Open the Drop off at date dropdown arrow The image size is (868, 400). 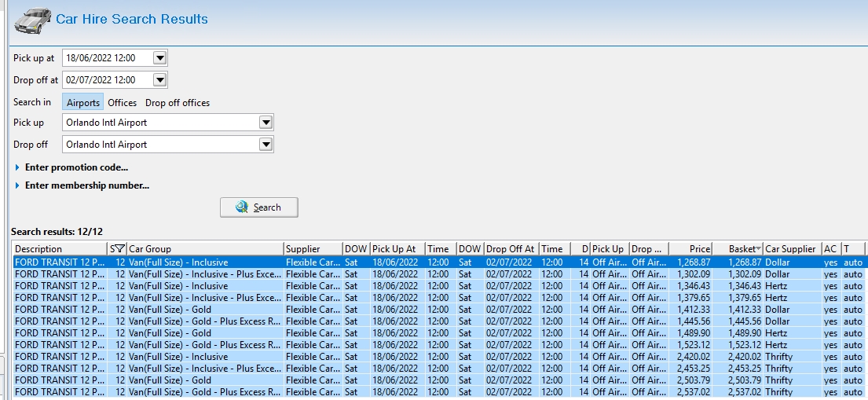(x=160, y=80)
